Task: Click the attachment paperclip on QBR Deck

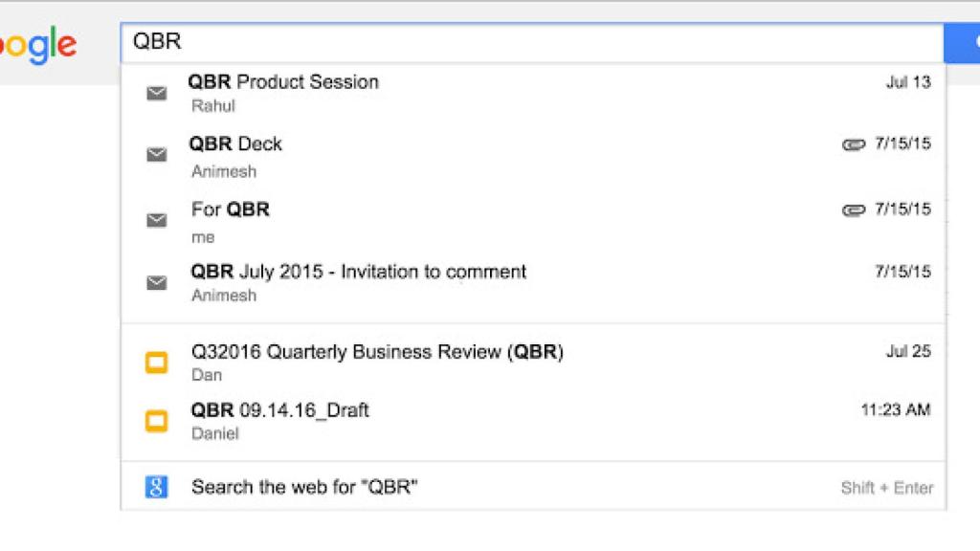Action: tap(853, 144)
